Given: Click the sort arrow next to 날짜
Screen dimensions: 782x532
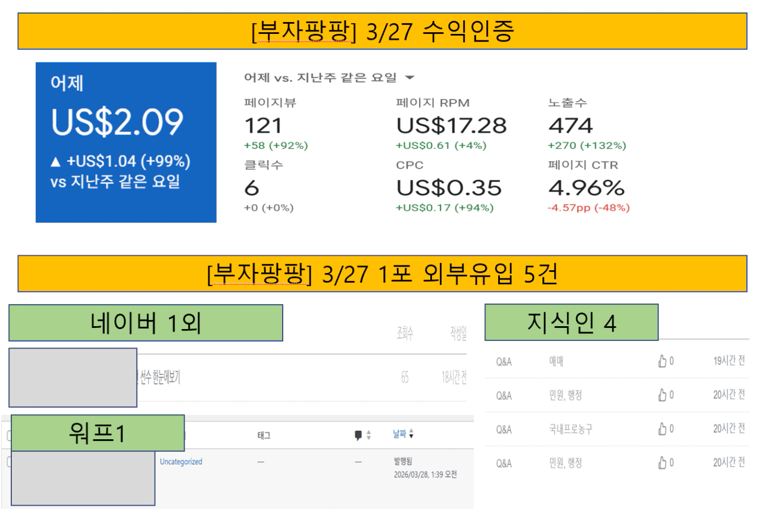Looking at the screenshot, I should point(411,436).
